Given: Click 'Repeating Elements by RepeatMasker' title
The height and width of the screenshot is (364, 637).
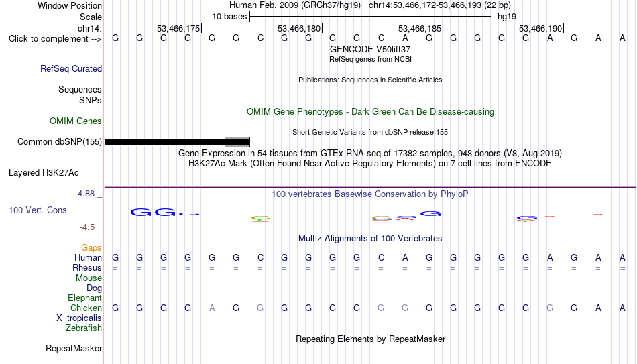Looking at the screenshot, I should click(371, 339).
